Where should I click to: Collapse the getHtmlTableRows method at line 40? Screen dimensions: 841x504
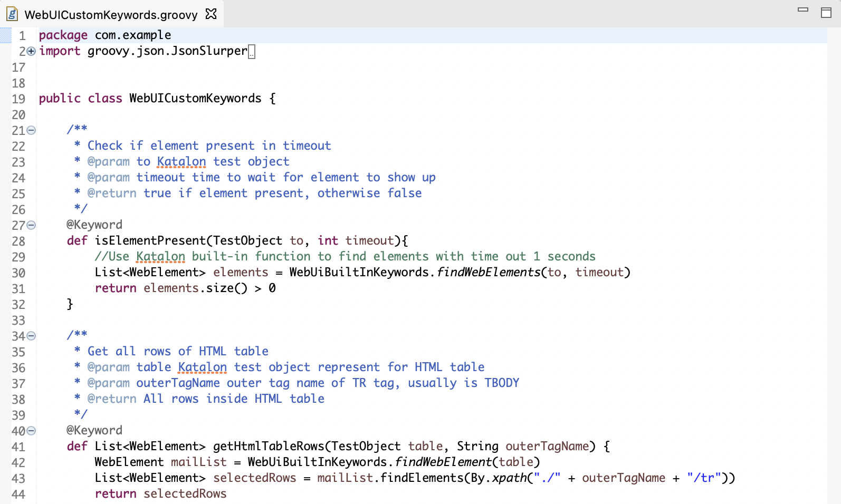(x=31, y=431)
